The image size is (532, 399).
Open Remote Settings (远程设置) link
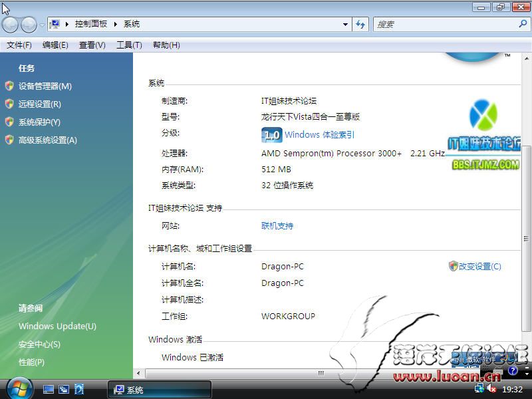point(40,104)
